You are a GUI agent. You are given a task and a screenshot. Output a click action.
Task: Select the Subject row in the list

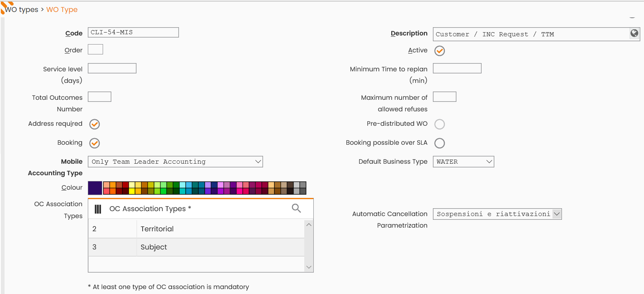point(196,247)
